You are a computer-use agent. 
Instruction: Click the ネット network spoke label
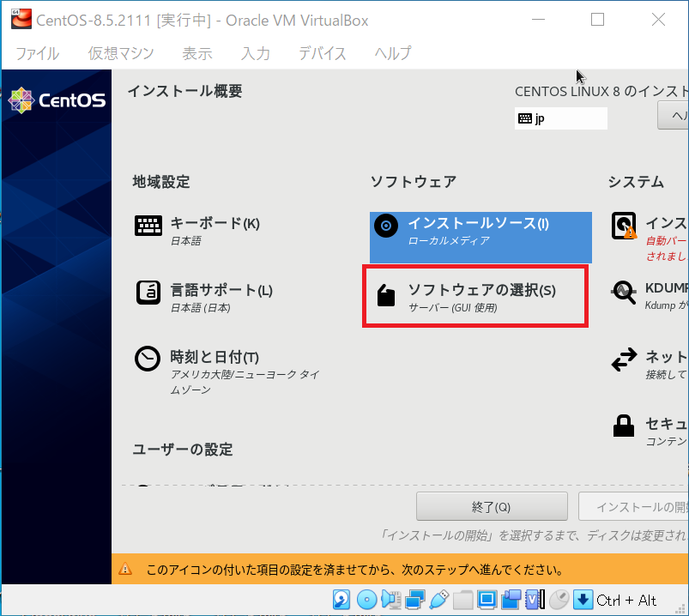point(666,357)
